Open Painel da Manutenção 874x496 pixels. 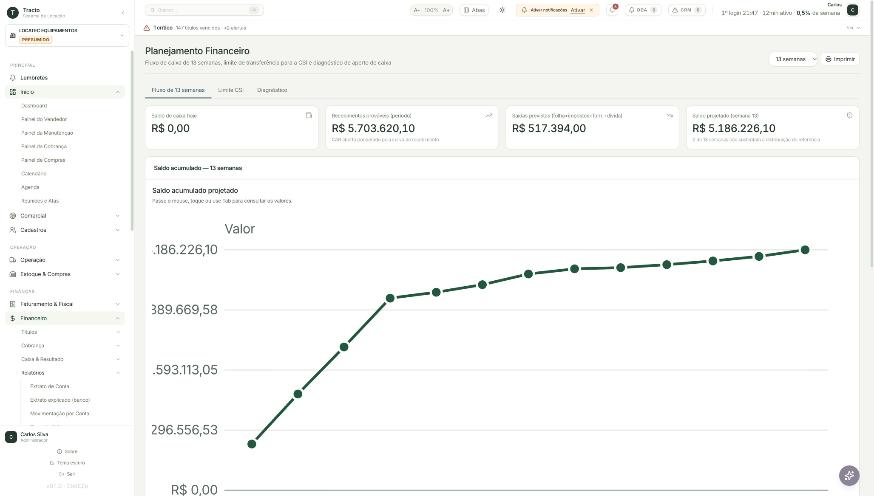point(47,133)
